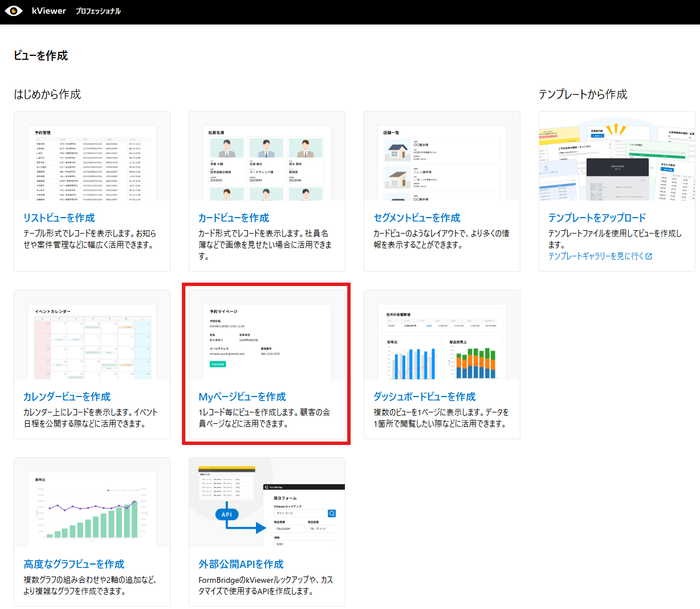
Task: Click the 予約マイページ preview thumbnail
Action: pyautogui.click(x=267, y=341)
